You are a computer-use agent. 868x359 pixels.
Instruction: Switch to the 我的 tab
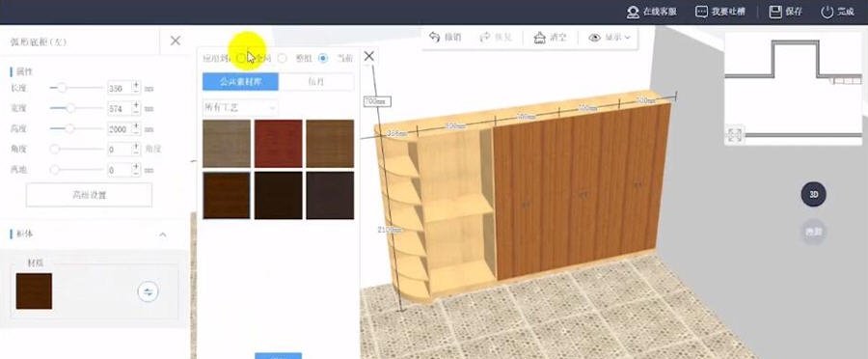click(x=316, y=82)
